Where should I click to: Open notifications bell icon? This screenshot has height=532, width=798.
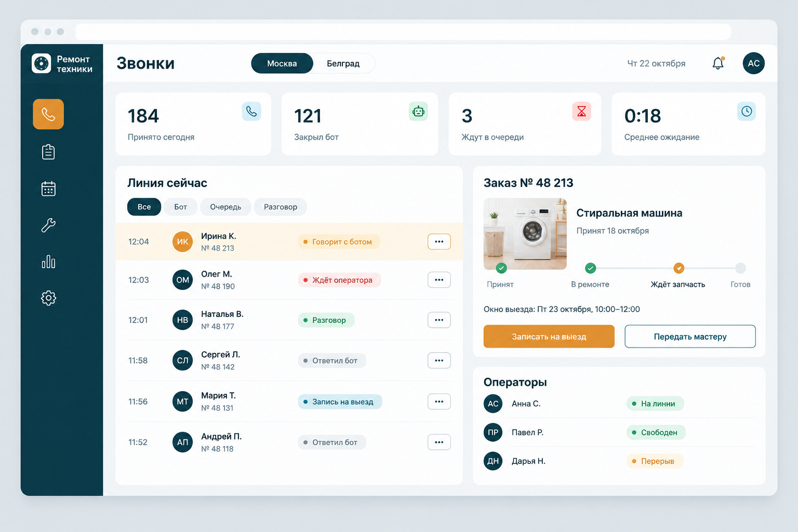coord(718,63)
